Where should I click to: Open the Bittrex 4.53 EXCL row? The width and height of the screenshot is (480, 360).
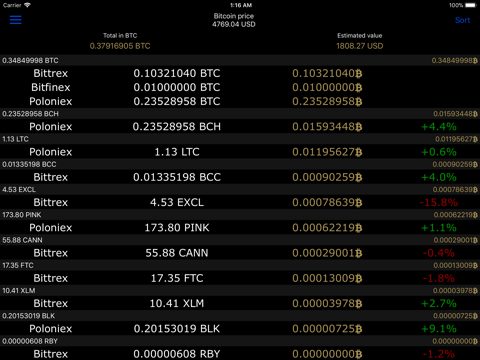[240, 202]
